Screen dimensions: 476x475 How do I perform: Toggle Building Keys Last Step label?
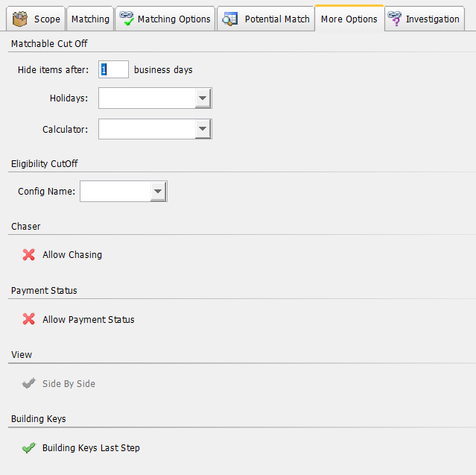click(x=91, y=447)
